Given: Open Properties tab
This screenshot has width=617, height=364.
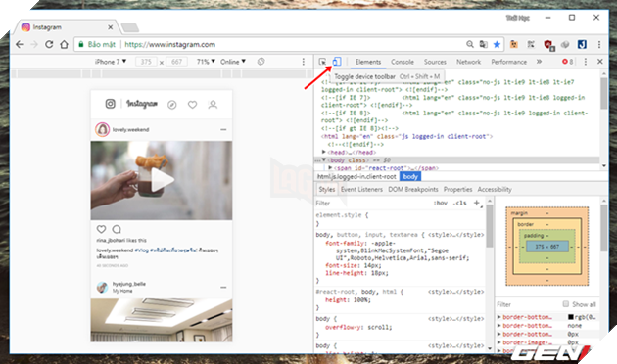Looking at the screenshot, I should click(457, 190).
